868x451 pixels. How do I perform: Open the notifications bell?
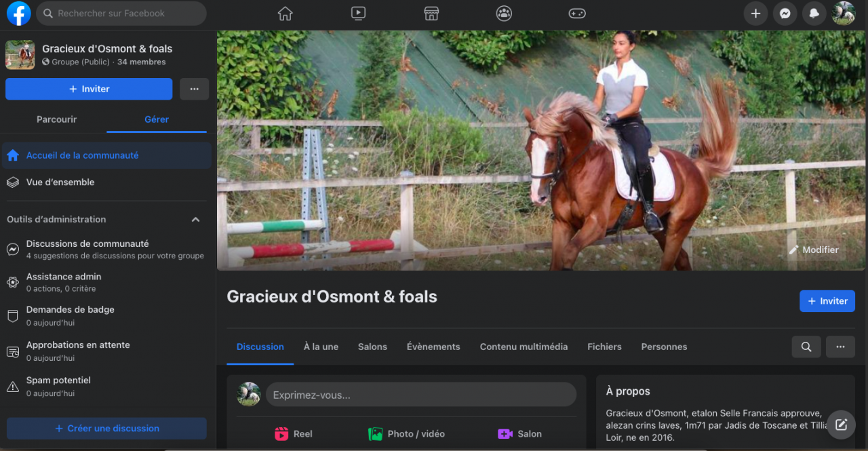click(814, 14)
